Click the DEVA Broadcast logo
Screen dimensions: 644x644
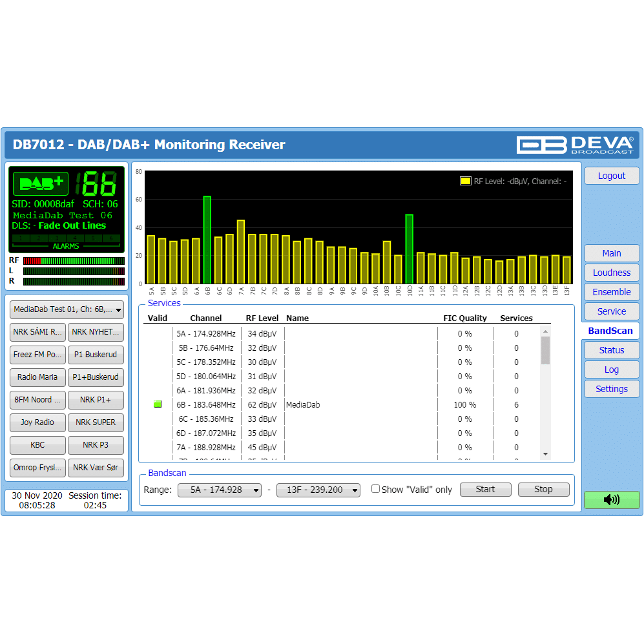575,144
